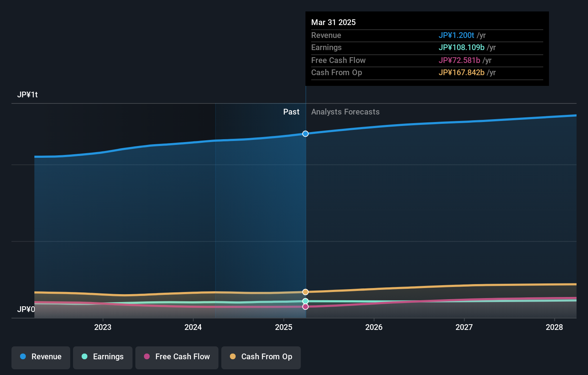Click the JP¥72.581b free cash flow value
The width and height of the screenshot is (588, 375).
point(459,60)
